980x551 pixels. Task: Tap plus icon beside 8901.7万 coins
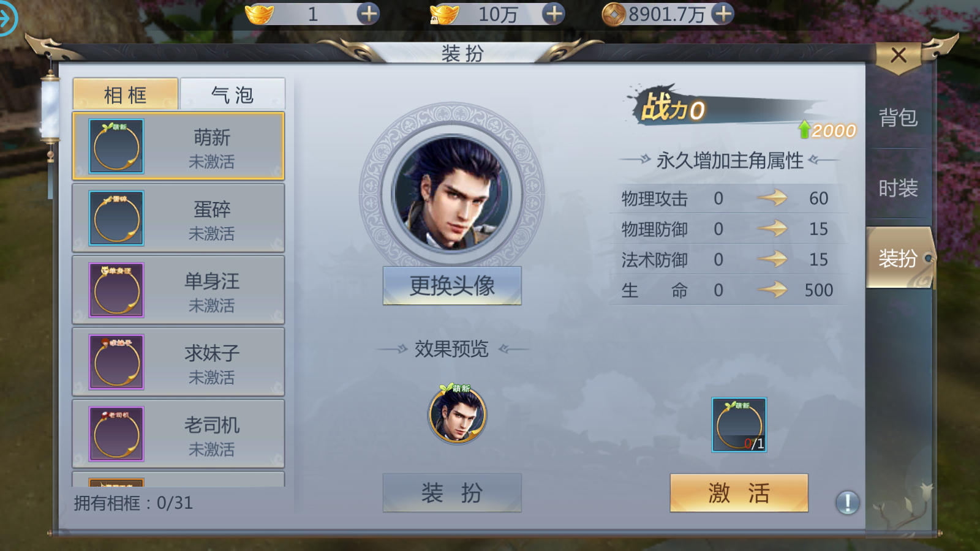pyautogui.click(x=723, y=13)
